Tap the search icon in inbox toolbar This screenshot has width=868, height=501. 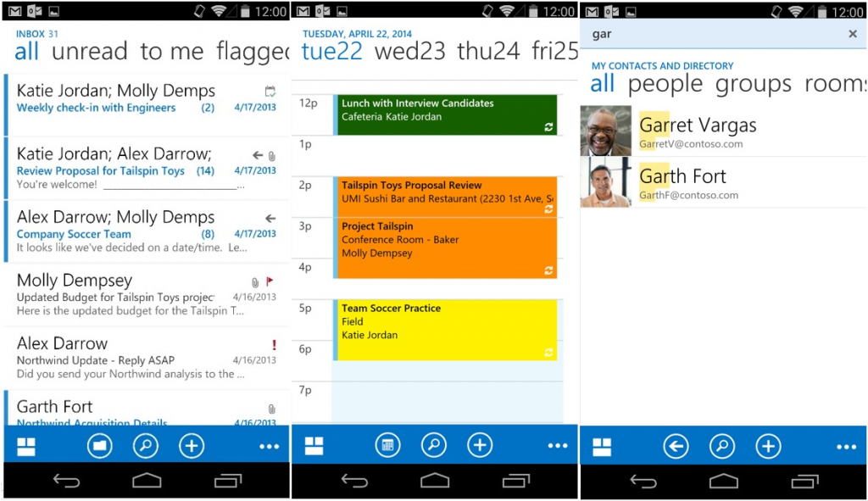(x=146, y=446)
